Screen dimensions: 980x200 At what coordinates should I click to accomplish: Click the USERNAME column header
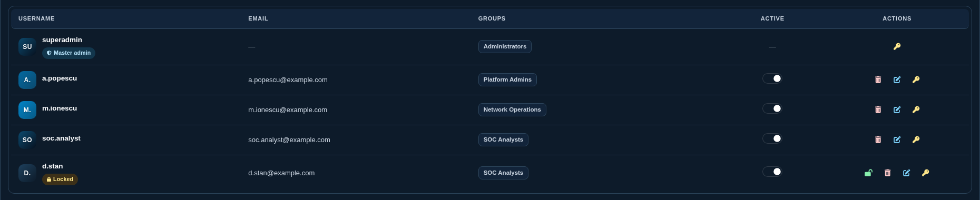(36, 18)
